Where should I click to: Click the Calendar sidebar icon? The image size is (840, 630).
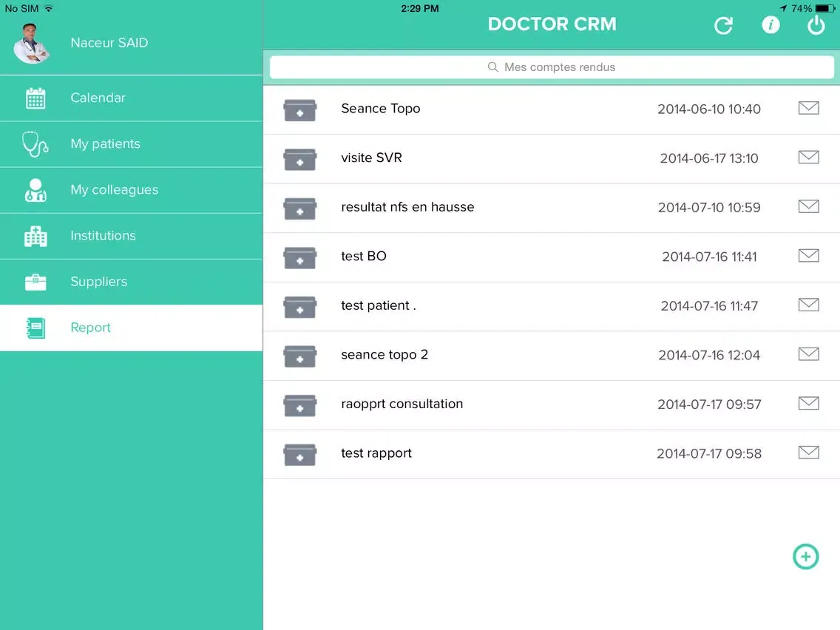35,98
